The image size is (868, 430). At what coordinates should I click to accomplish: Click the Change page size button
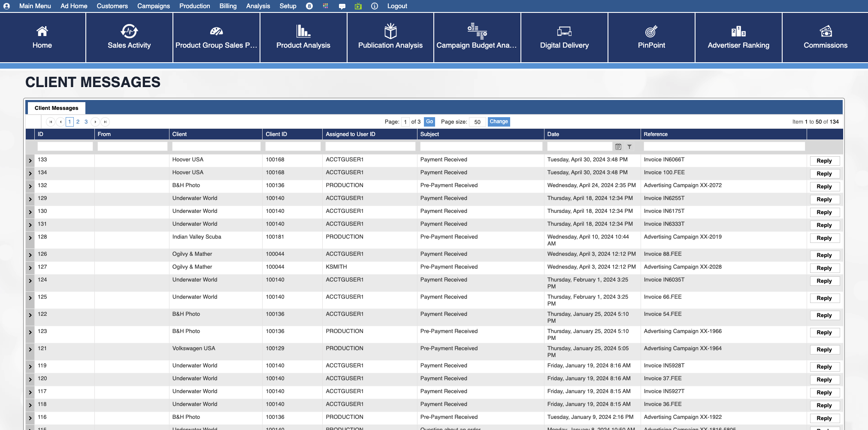499,122
